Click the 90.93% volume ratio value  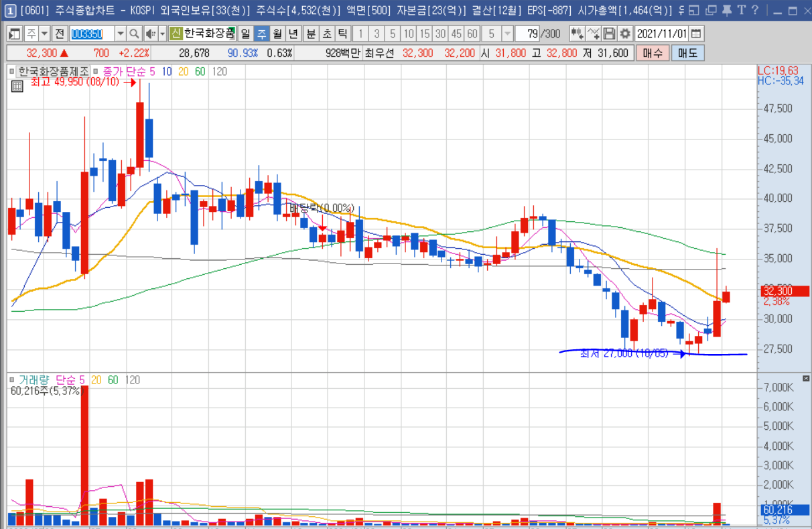pyautogui.click(x=243, y=53)
